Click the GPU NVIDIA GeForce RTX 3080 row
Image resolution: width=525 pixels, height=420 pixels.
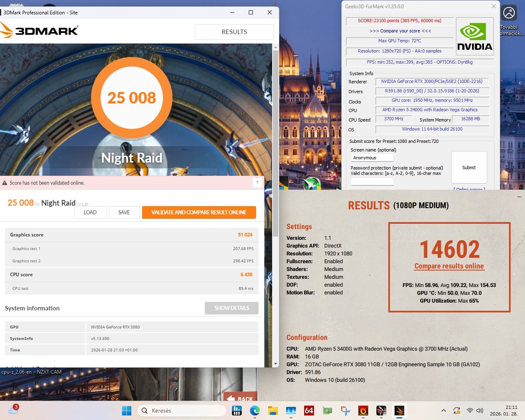point(132,327)
